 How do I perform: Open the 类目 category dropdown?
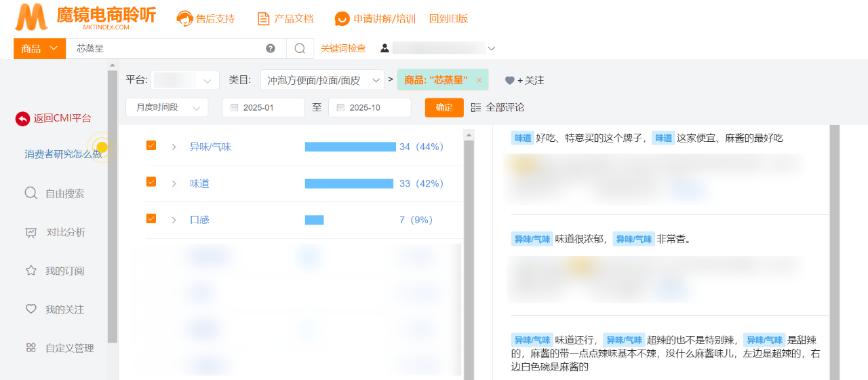[322, 80]
